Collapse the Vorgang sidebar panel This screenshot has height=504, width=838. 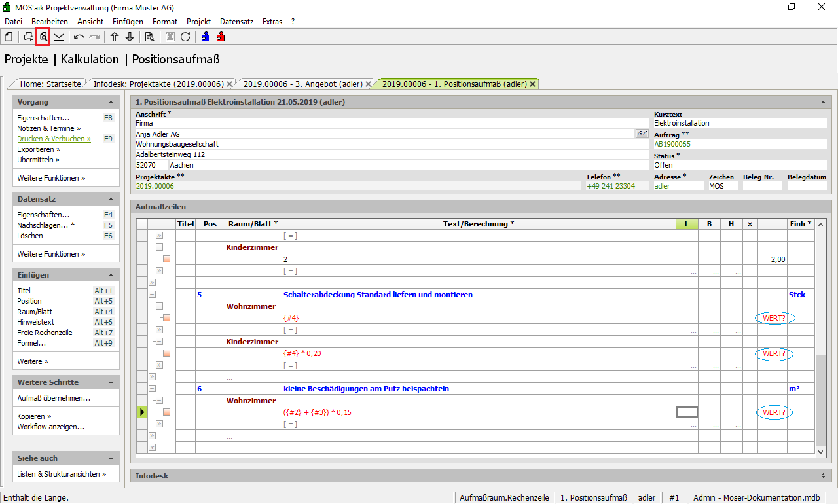pos(111,103)
